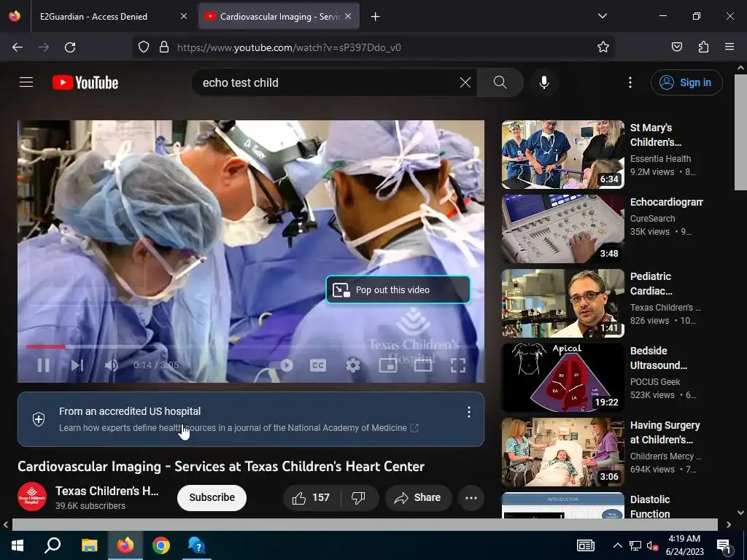Open Texas Children's H... channel name
The width and height of the screenshot is (747, 560).
pos(107,491)
